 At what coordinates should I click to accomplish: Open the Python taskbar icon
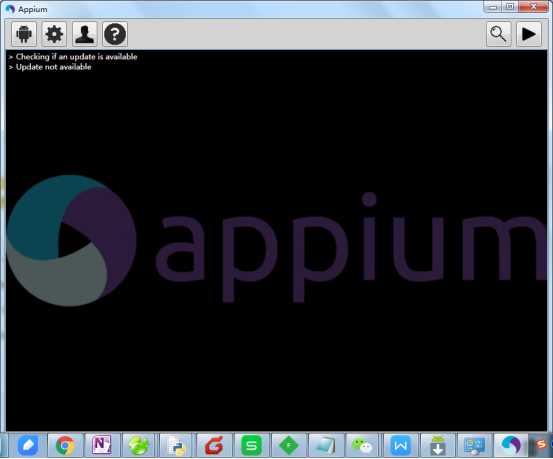[176, 445]
